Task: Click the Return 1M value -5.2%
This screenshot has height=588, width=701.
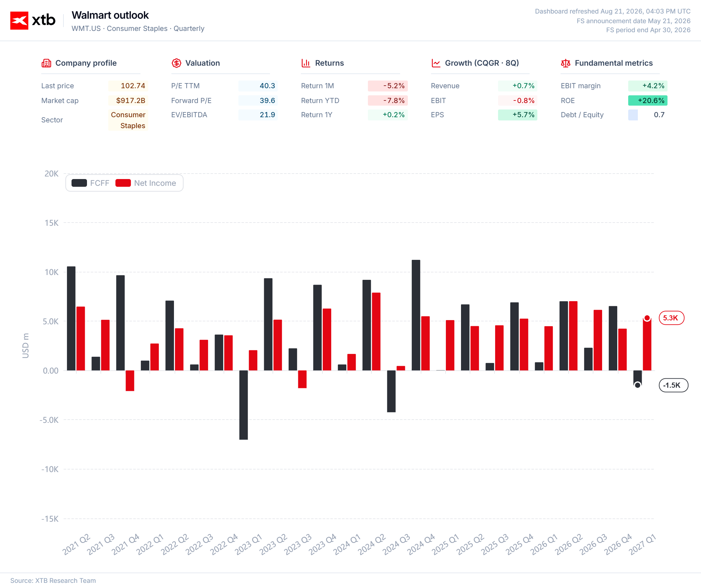Action: [x=388, y=86]
